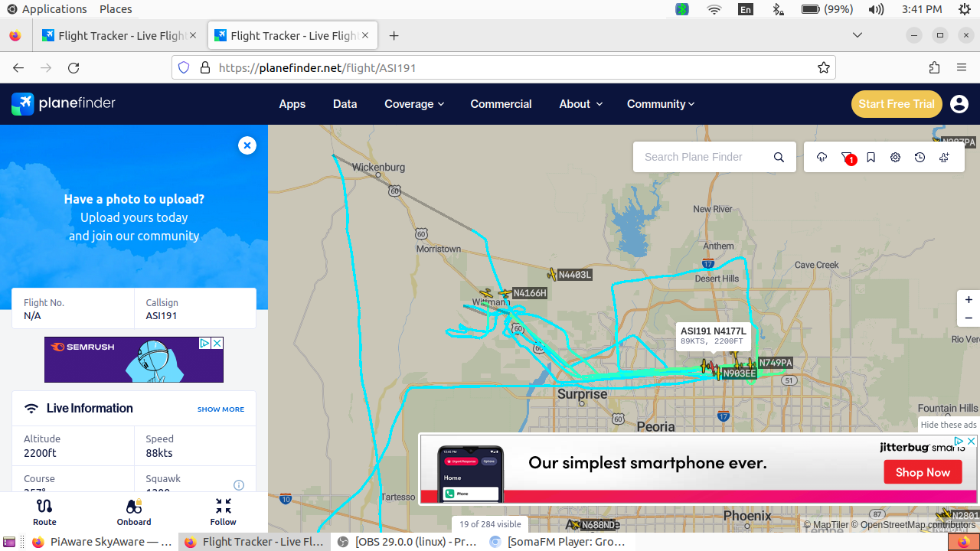Reload the page

pos(73,67)
